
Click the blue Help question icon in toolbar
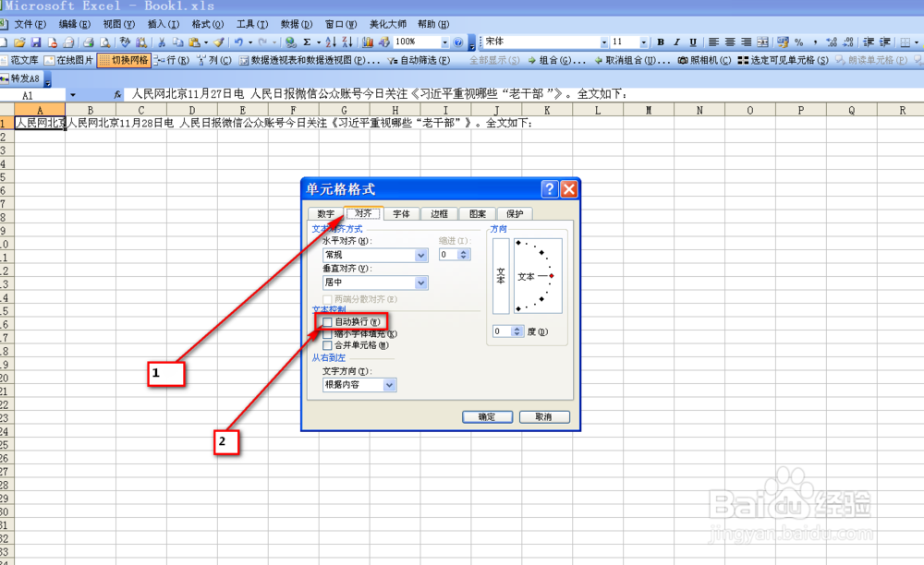[x=458, y=42]
